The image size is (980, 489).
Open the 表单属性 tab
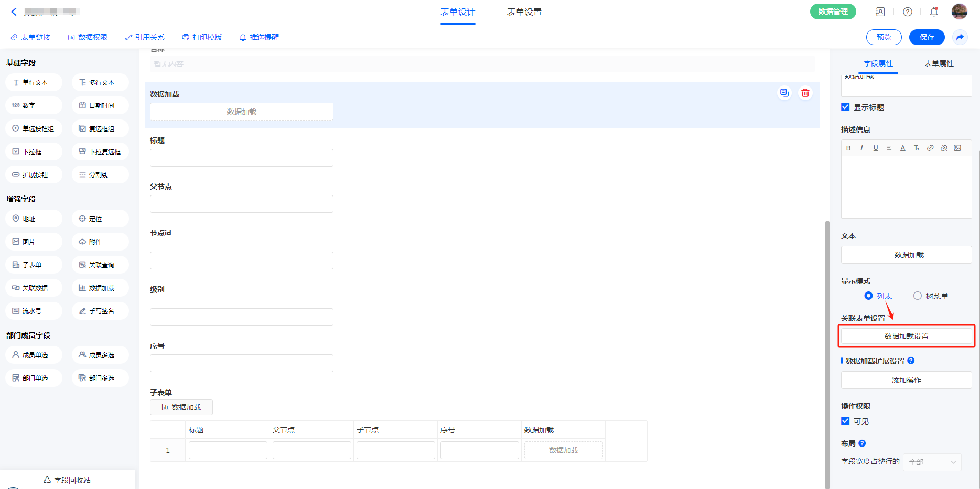939,63
